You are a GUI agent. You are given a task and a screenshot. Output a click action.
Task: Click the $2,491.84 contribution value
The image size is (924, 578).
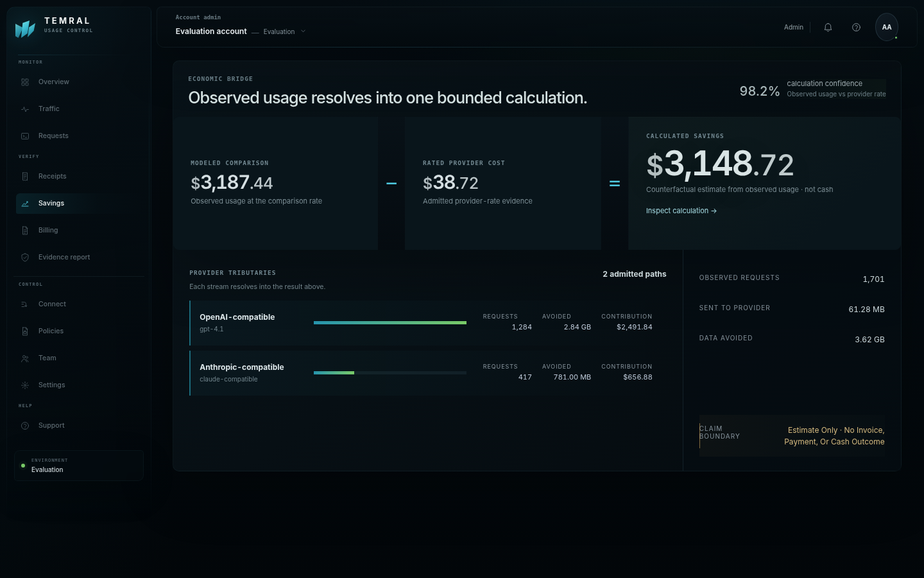pyautogui.click(x=635, y=327)
